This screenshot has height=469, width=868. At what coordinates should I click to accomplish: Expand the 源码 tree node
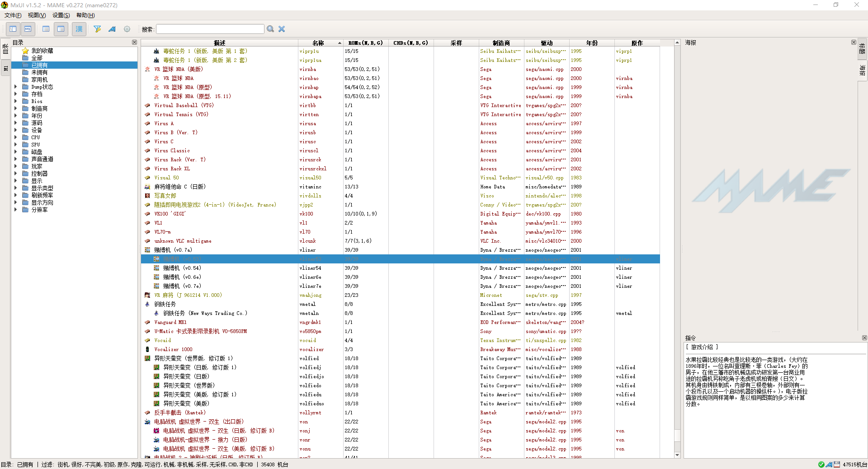16,123
